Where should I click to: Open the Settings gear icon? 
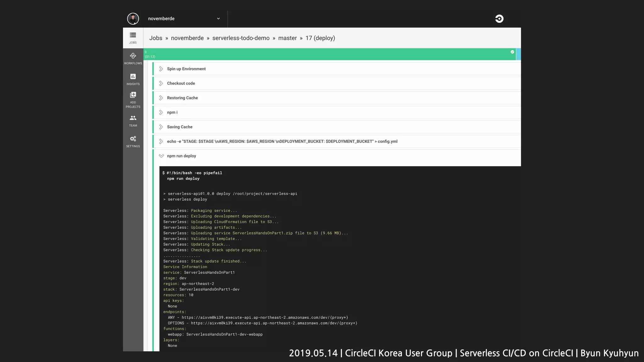tap(133, 139)
